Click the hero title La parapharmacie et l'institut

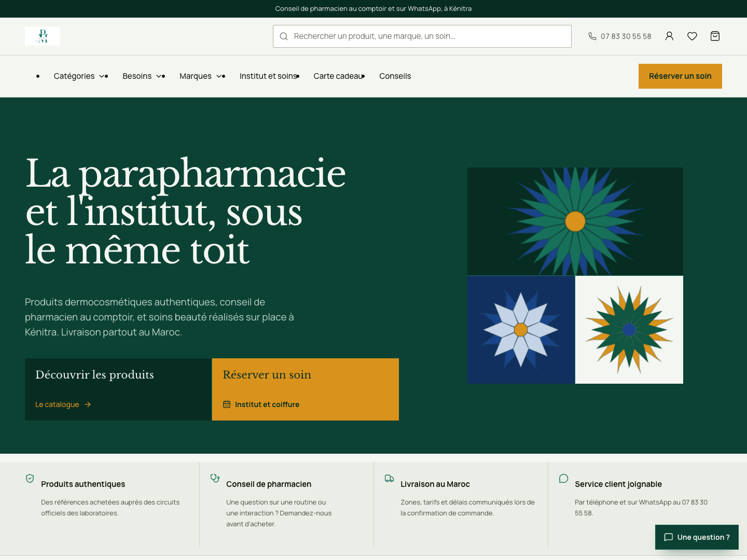coord(186,212)
